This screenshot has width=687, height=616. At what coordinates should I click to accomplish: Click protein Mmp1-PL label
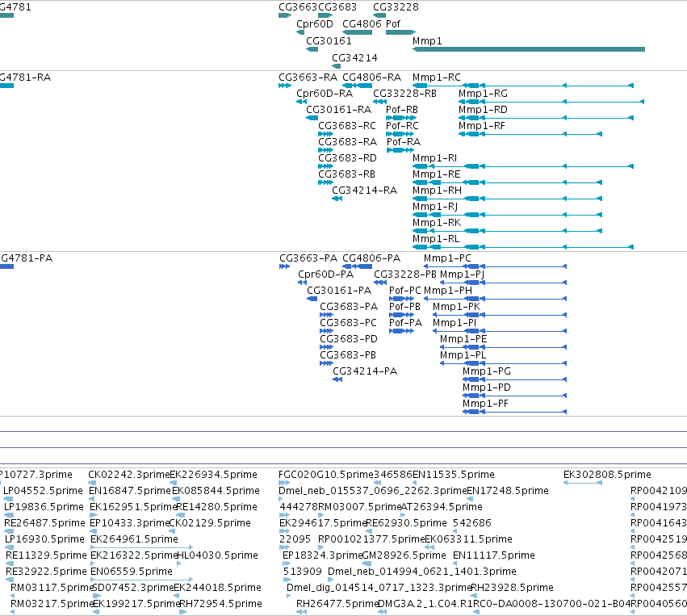463,355
